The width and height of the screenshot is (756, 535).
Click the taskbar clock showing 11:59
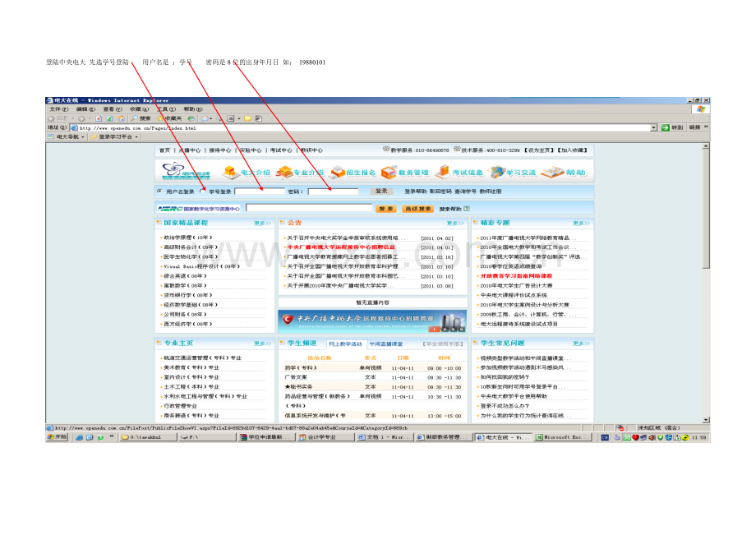click(x=698, y=438)
